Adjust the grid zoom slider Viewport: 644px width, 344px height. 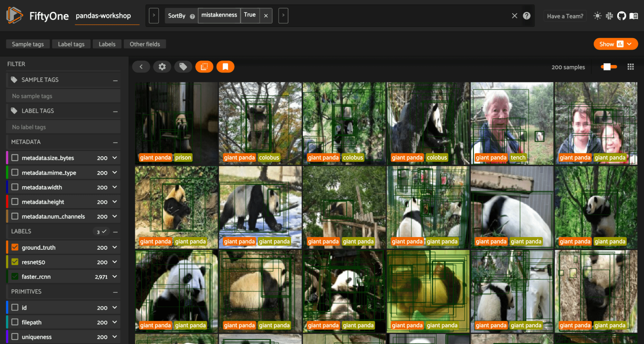click(609, 67)
